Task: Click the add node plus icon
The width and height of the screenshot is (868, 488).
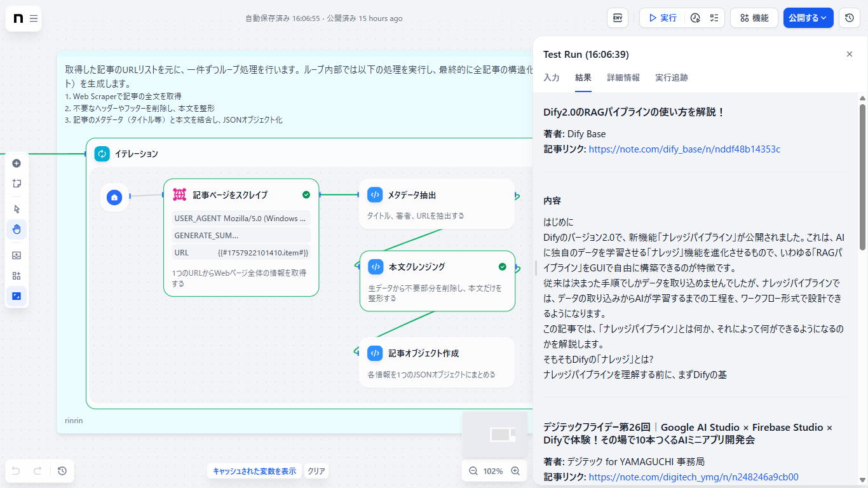Action: [17, 163]
